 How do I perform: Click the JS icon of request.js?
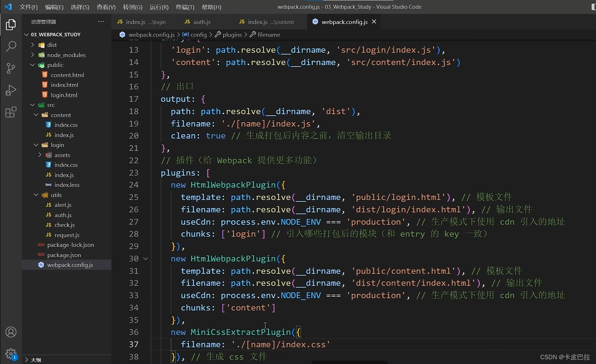(x=48, y=235)
